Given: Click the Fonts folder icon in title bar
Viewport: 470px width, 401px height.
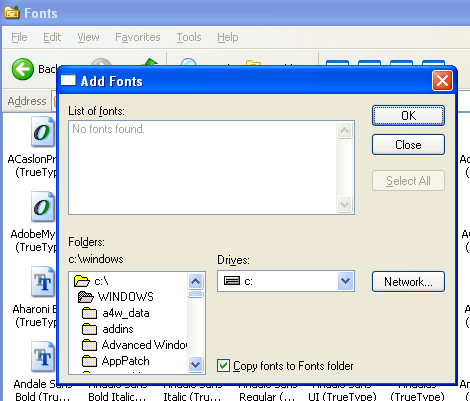Looking at the screenshot, I should pos(12,12).
